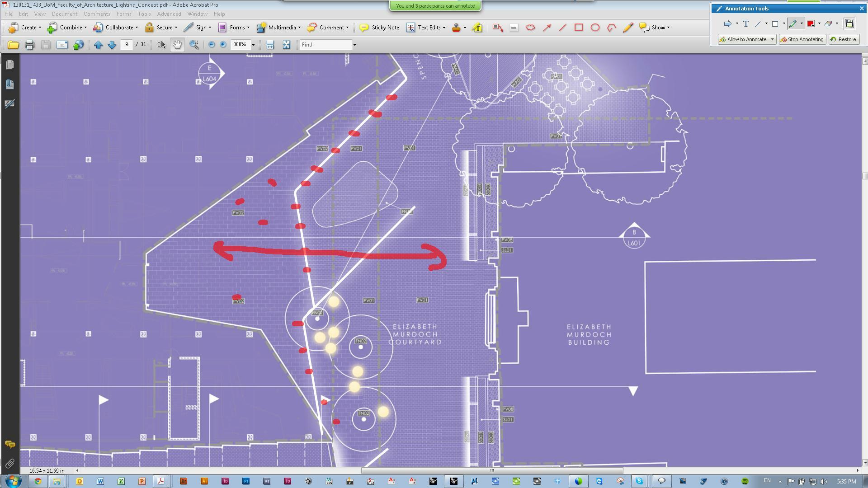
Task: Open the Create dropdown
Action: pyautogui.click(x=25, y=28)
